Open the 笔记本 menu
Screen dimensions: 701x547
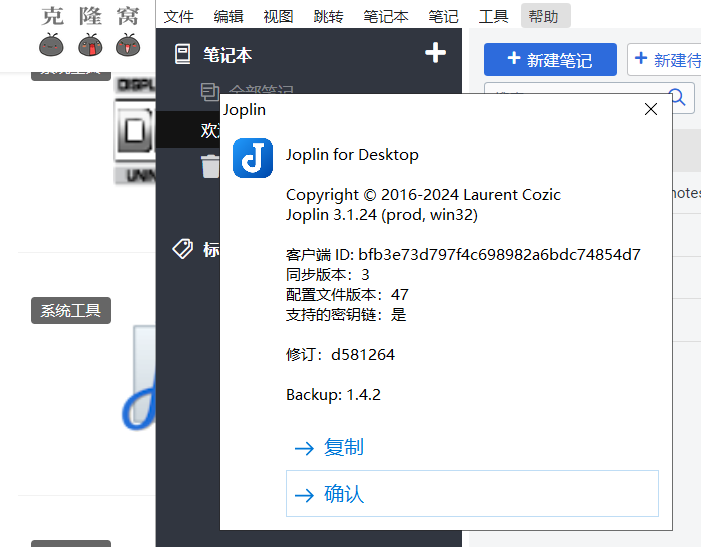pos(386,17)
